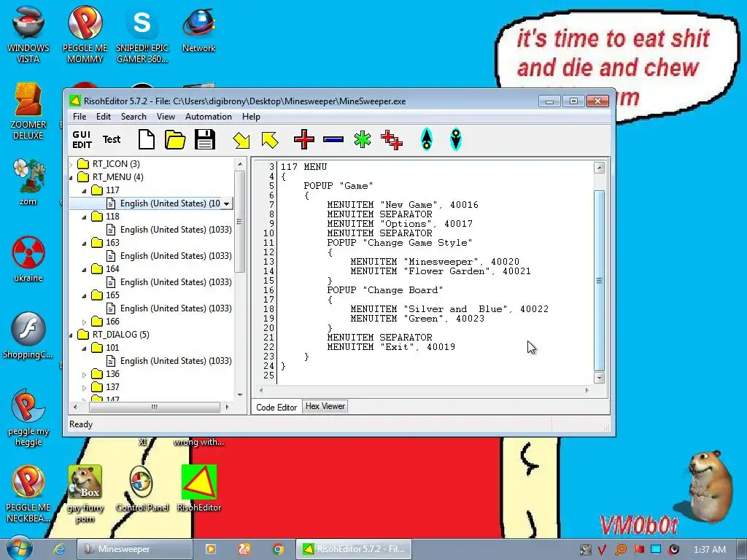Expand the 137 folder node
Viewport: 747px width, 560px height.
click(x=85, y=388)
